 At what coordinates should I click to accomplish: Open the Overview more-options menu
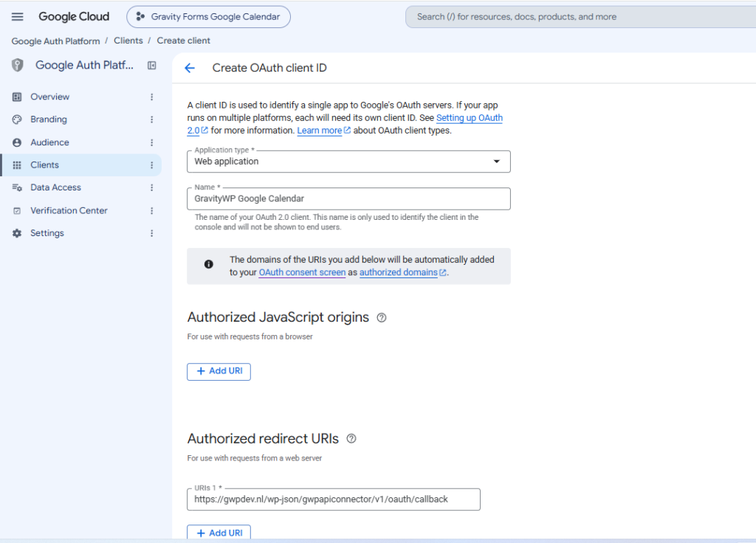[152, 97]
